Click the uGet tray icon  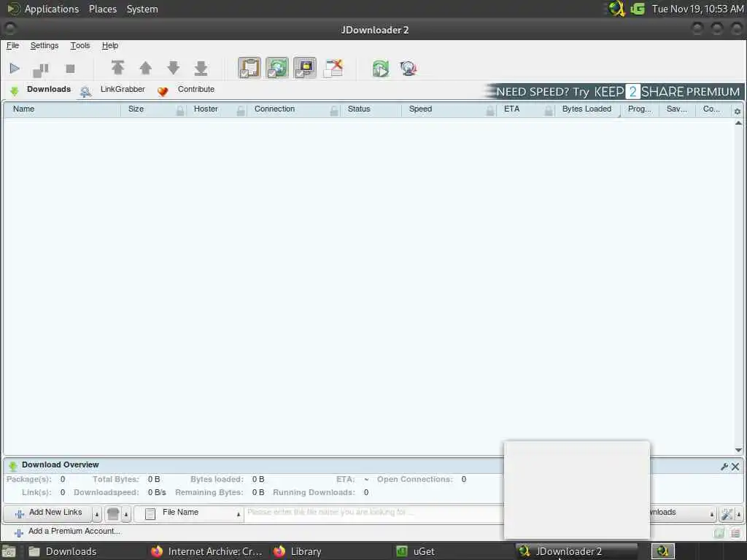[x=638, y=9]
